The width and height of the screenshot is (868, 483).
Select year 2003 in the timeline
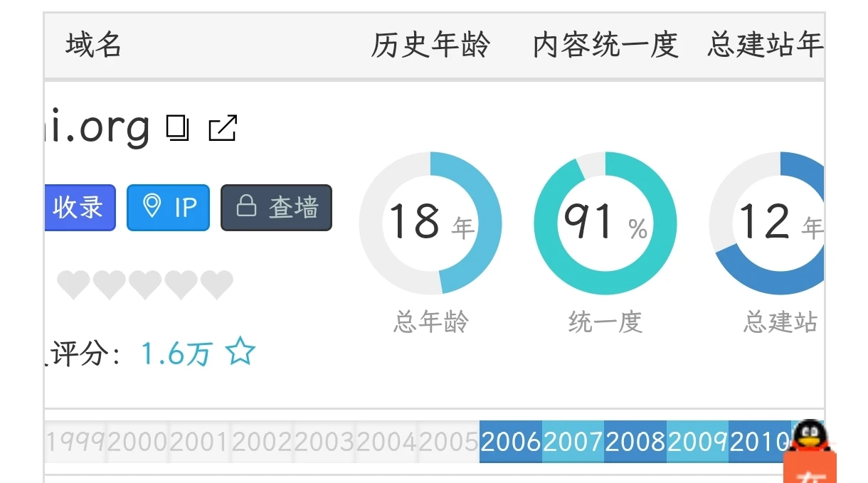[x=324, y=442]
